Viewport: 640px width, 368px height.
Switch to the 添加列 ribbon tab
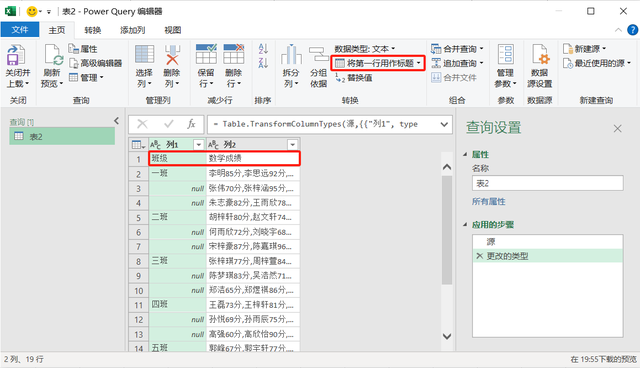pyautogui.click(x=132, y=30)
